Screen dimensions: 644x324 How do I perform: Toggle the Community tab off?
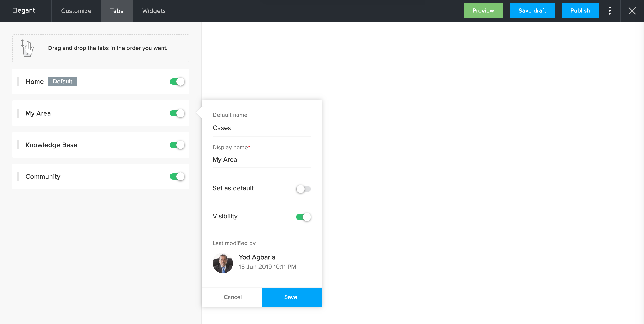click(x=177, y=176)
